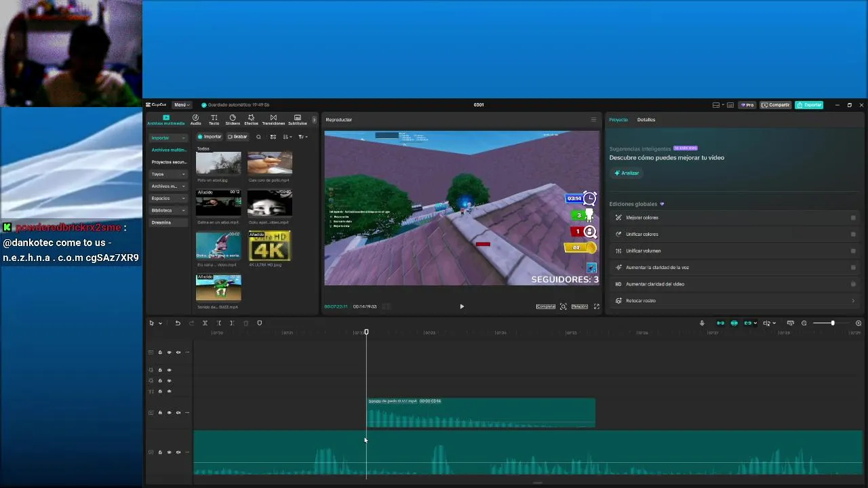This screenshot has width=868, height=488.
Task: Undo the last edit
Action: (x=178, y=323)
